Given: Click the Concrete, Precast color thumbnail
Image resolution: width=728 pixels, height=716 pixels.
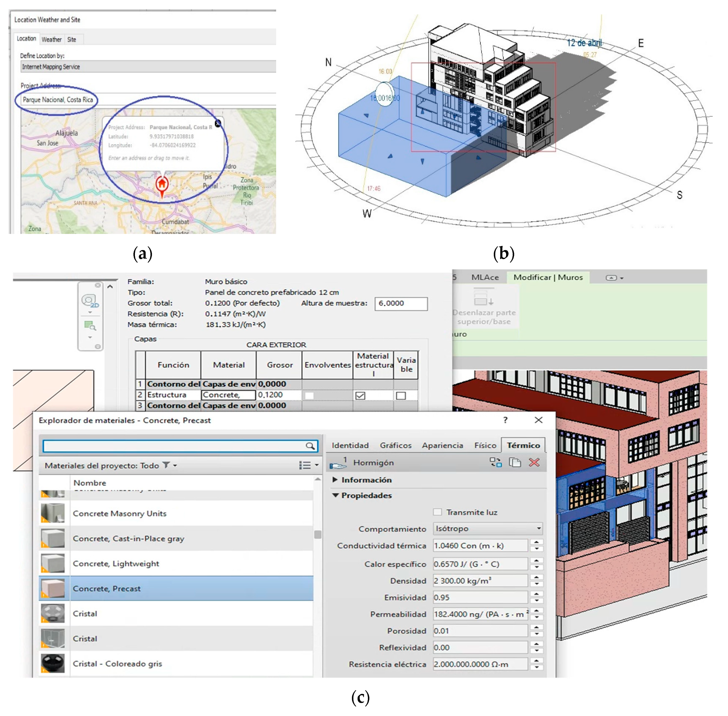Looking at the screenshot, I should [x=52, y=588].
